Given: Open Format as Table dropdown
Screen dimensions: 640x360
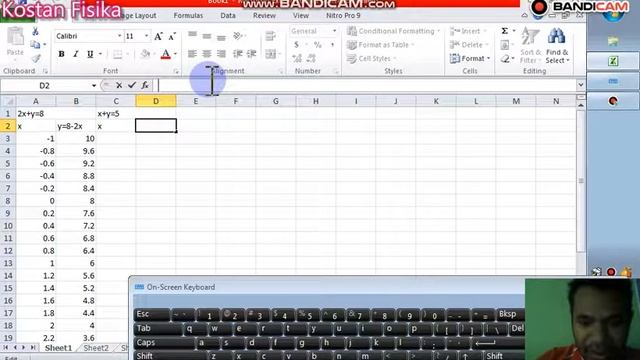Looking at the screenshot, I should click(380, 45).
